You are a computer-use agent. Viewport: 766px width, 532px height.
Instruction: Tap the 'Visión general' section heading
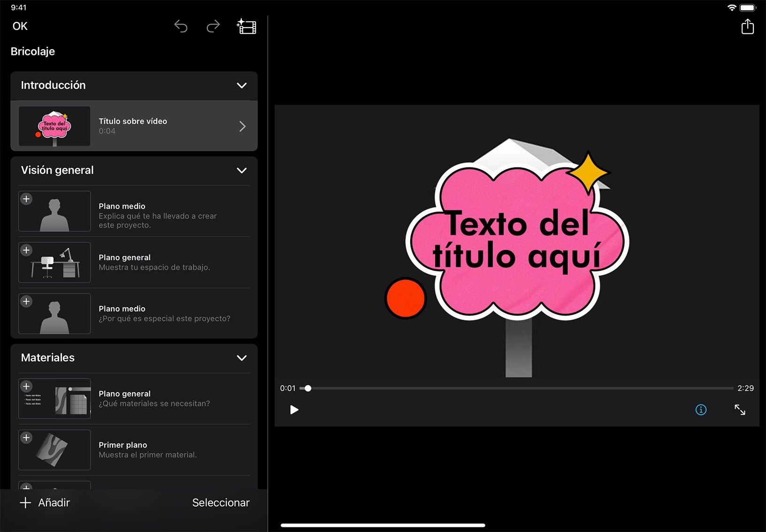(x=57, y=170)
